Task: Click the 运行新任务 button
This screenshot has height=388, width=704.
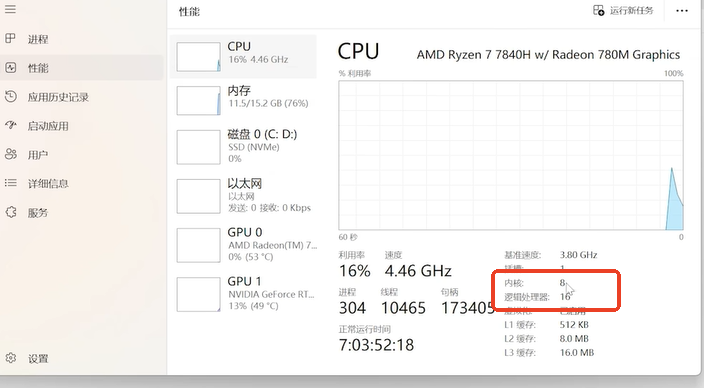Action: (x=623, y=10)
